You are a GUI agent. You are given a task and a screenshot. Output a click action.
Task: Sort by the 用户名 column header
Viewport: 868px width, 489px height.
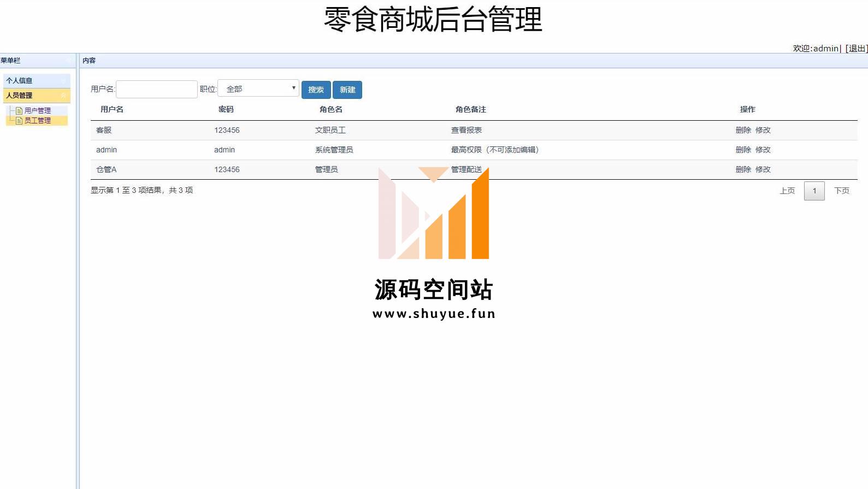tap(112, 109)
